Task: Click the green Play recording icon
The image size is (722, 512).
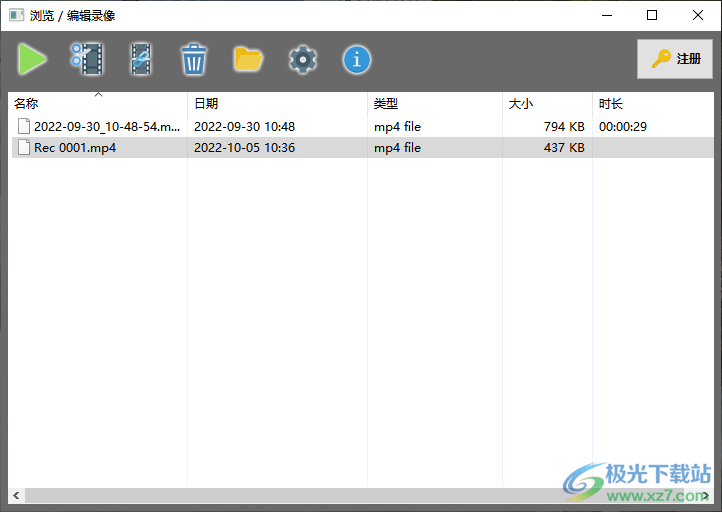Action: click(x=32, y=60)
